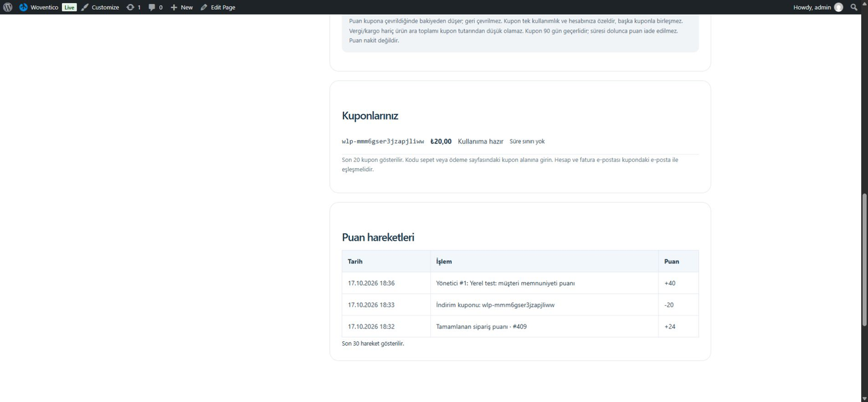Select the coupon code under Kuponlarınız
The height and width of the screenshot is (402, 868).
383,141
